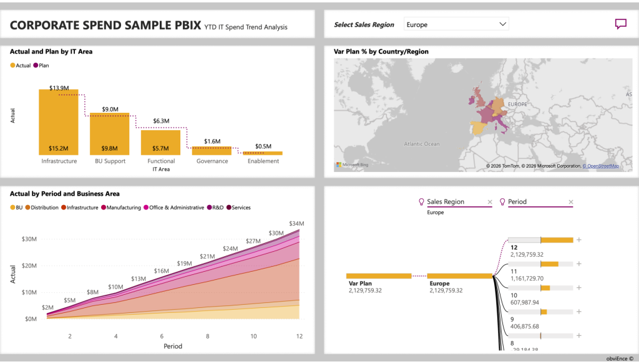Select the Infrastructure bar in IT Area chart
The image size is (639, 364).
pos(59,122)
